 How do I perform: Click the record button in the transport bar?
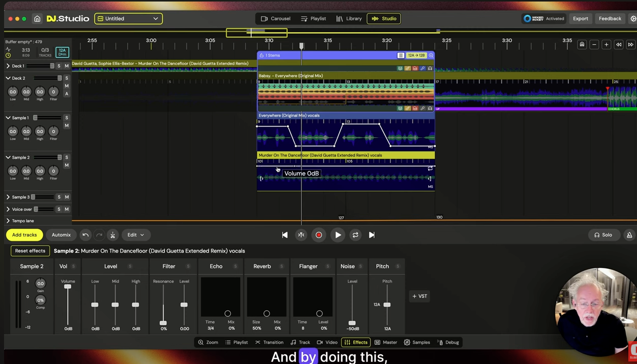[319, 235]
